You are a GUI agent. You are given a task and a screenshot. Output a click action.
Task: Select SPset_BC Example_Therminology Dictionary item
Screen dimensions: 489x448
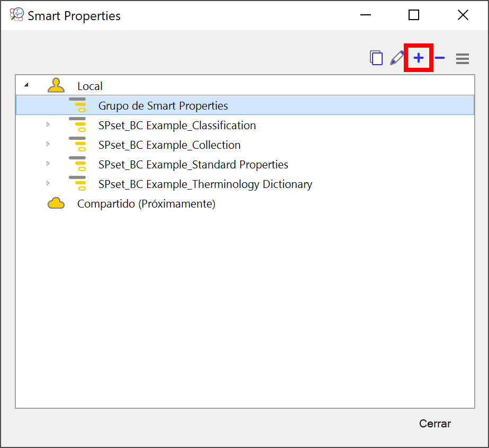[205, 184]
